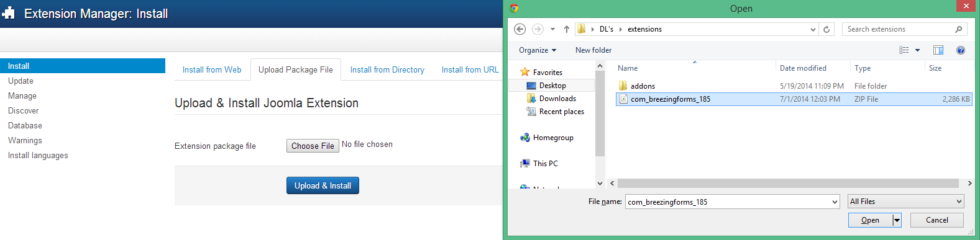Image resolution: width=980 pixels, height=240 pixels.
Task: Click the addons folder icon
Action: coord(623,86)
